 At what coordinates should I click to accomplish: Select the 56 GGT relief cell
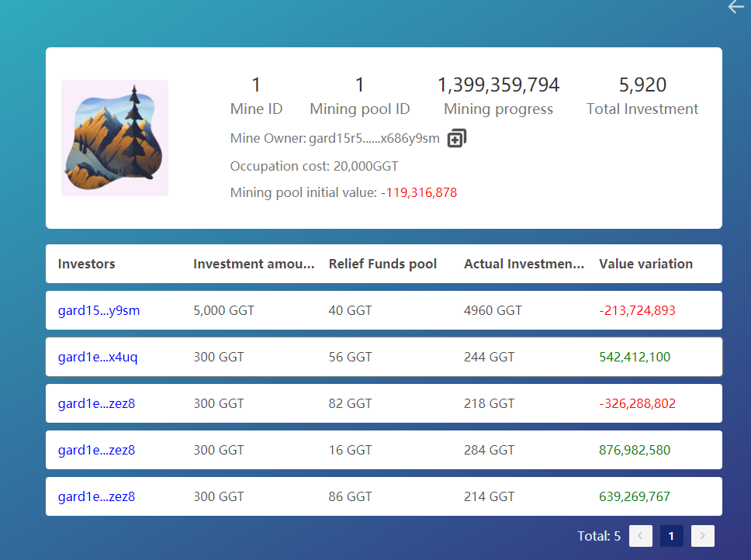point(350,357)
